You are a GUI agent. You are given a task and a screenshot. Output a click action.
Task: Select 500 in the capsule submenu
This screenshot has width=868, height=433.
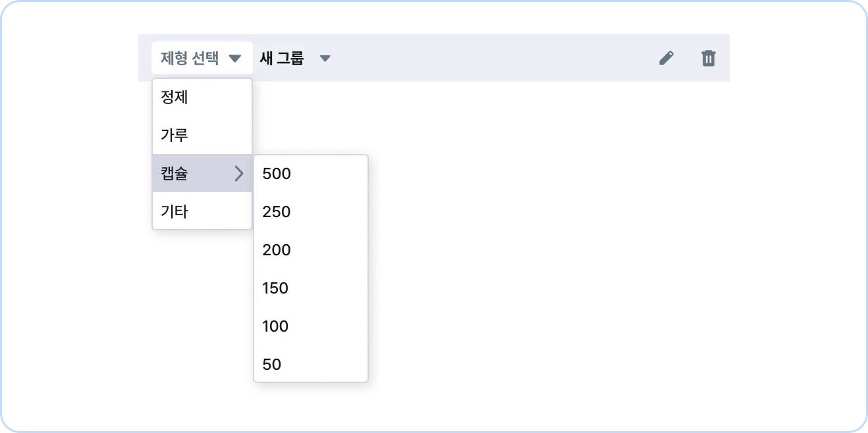point(311,174)
